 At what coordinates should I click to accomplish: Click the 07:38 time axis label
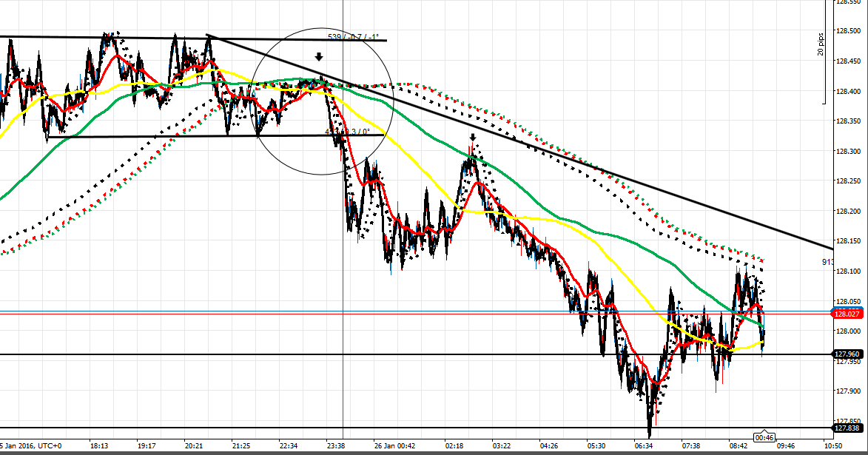coord(691,445)
